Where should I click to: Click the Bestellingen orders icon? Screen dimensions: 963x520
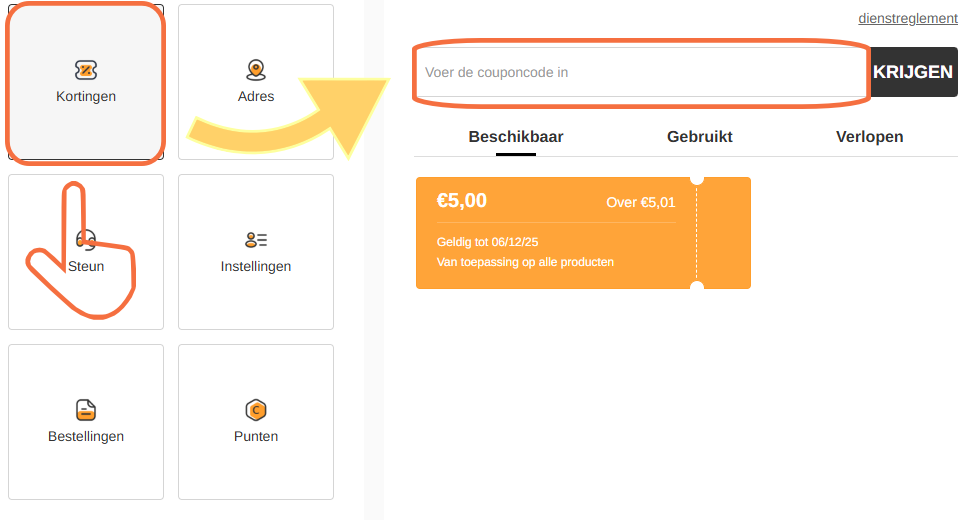click(x=86, y=410)
